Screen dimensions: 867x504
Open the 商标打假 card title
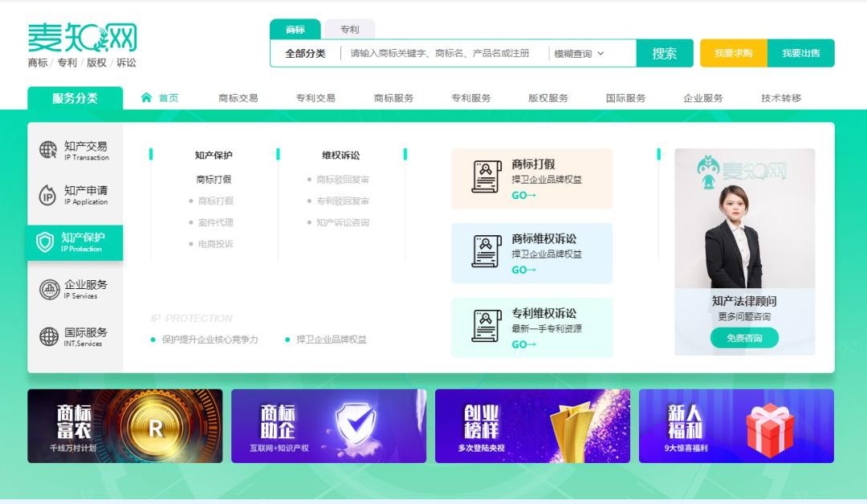pos(534,165)
